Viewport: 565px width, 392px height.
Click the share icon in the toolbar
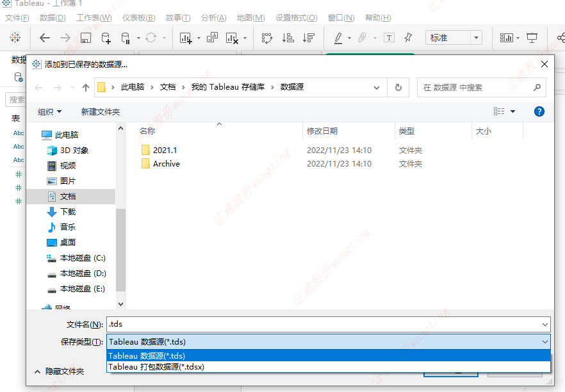point(561,37)
